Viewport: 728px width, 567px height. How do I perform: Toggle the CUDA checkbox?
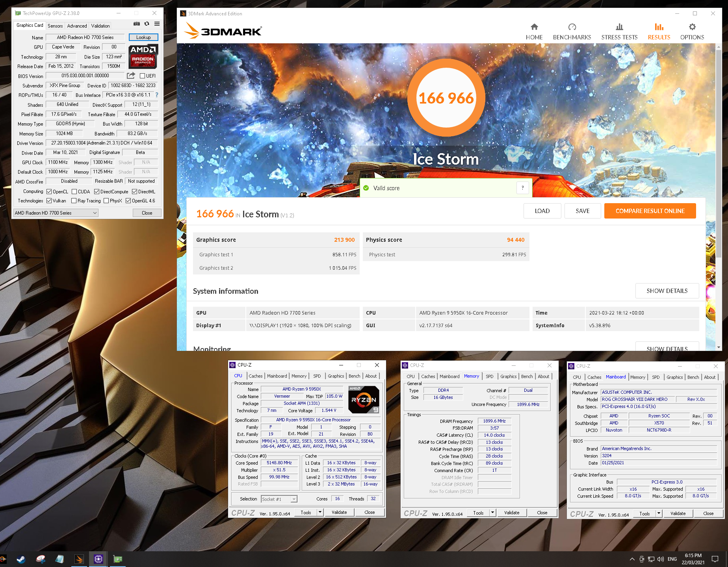74,192
